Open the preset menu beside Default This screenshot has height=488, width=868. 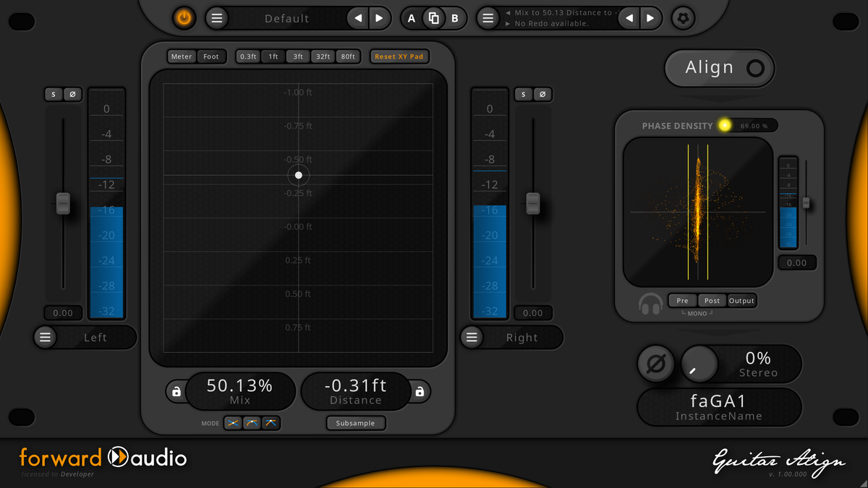(216, 18)
